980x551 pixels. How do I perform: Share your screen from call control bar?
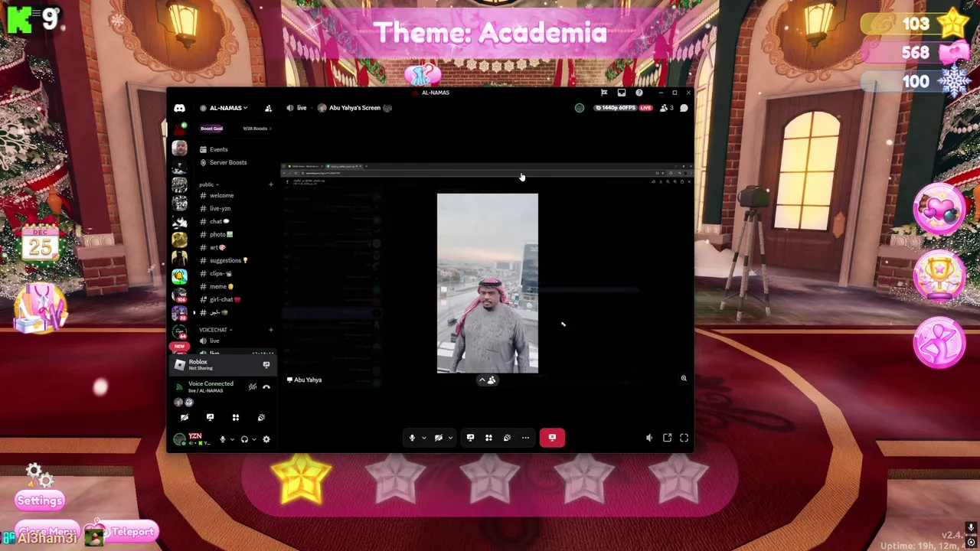coord(470,438)
